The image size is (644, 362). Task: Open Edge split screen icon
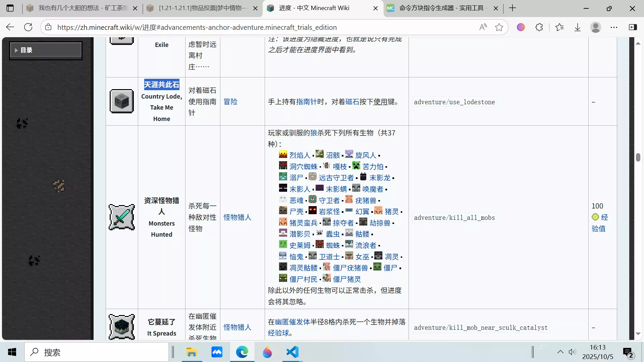coord(633,27)
